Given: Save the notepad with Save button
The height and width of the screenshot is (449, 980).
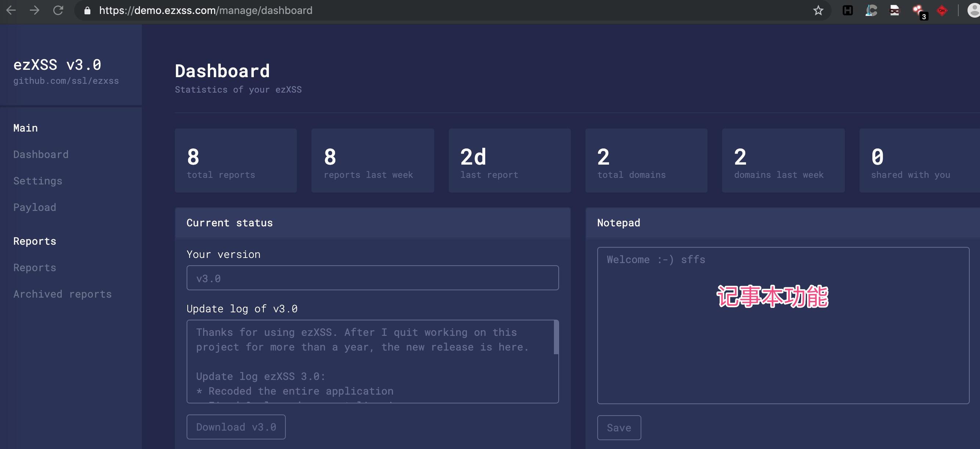Looking at the screenshot, I should click(619, 428).
